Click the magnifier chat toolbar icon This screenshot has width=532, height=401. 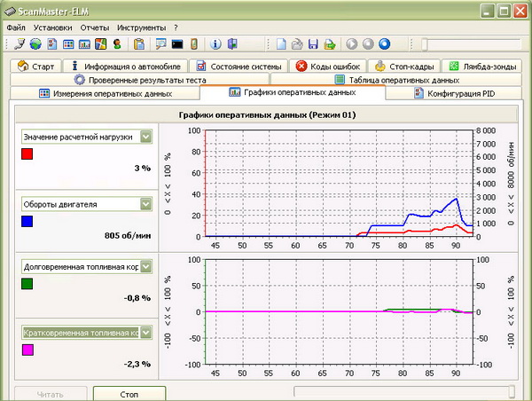click(160, 44)
